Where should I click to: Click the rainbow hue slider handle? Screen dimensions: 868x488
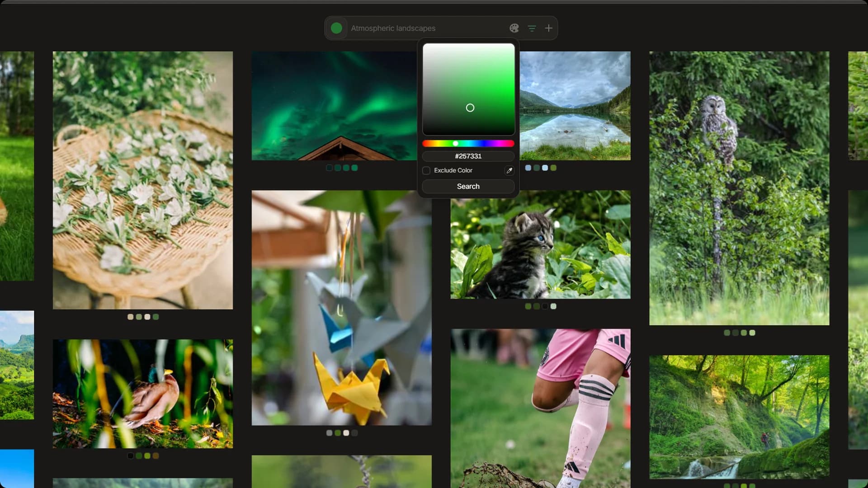point(456,143)
